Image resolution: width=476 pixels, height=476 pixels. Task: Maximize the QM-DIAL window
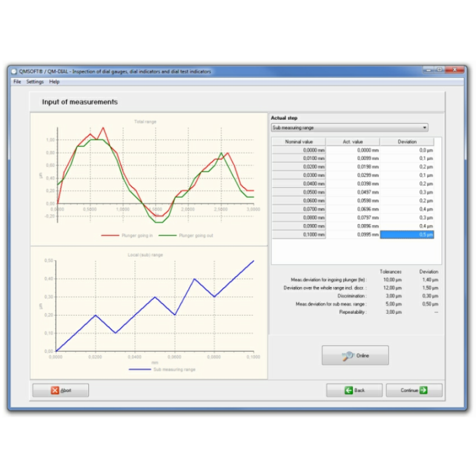point(439,70)
